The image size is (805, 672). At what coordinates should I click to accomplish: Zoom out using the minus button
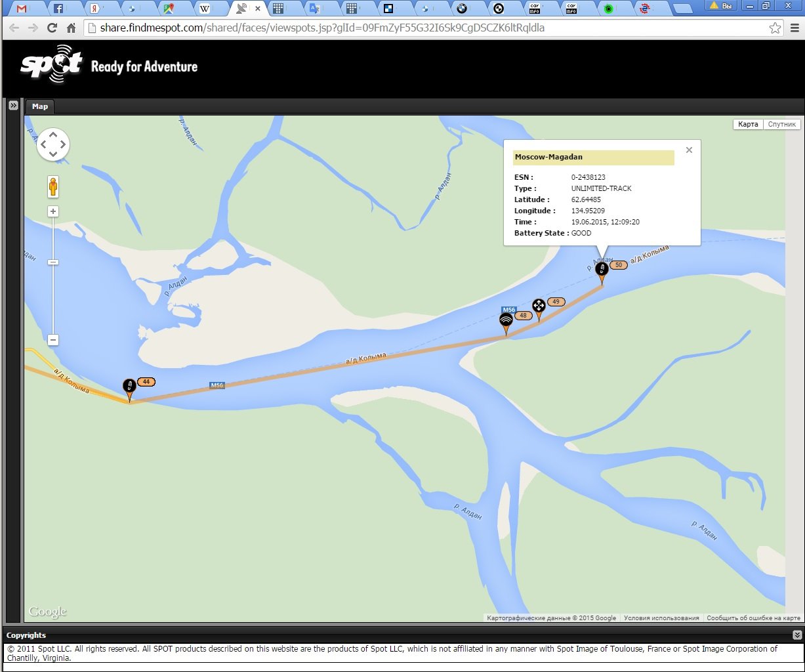click(x=53, y=340)
